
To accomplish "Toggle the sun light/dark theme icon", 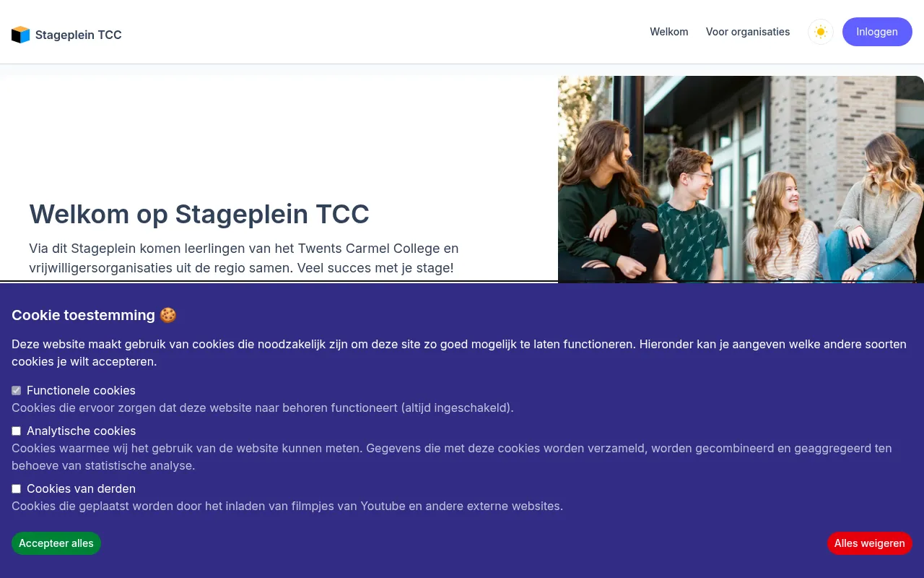I will click(821, 32).
